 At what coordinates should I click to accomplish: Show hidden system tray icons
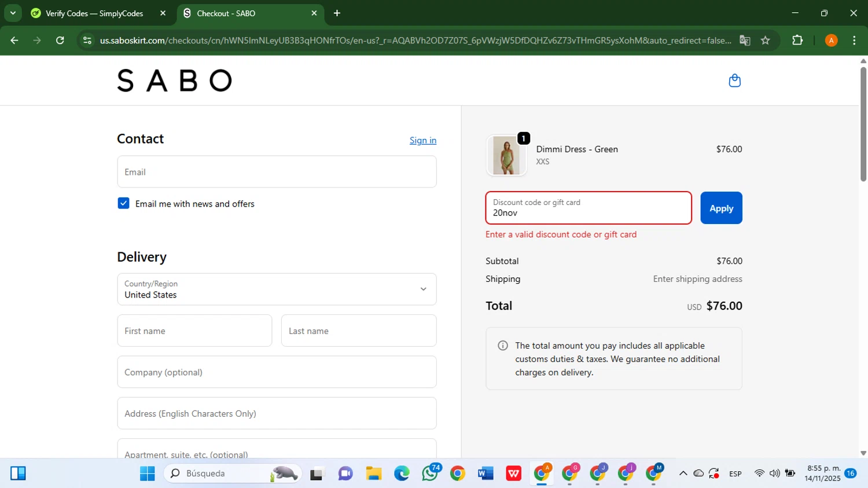point(683,474)
